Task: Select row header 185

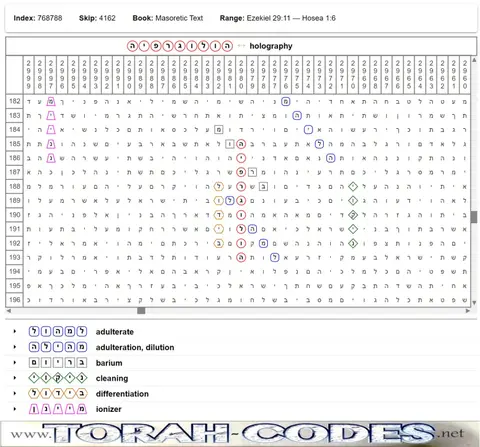Action: click(14, 144)
